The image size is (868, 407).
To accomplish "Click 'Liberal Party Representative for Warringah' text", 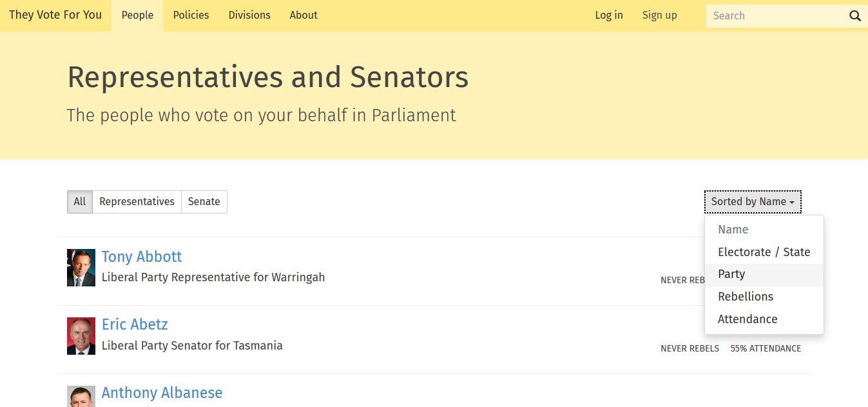I will pos(213,277).
